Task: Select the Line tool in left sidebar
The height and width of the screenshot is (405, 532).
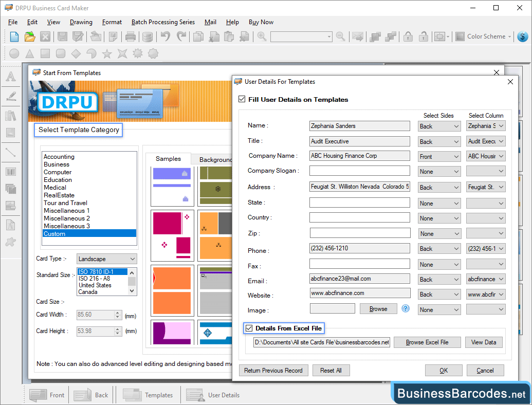Action: click(x=11, y=152)
